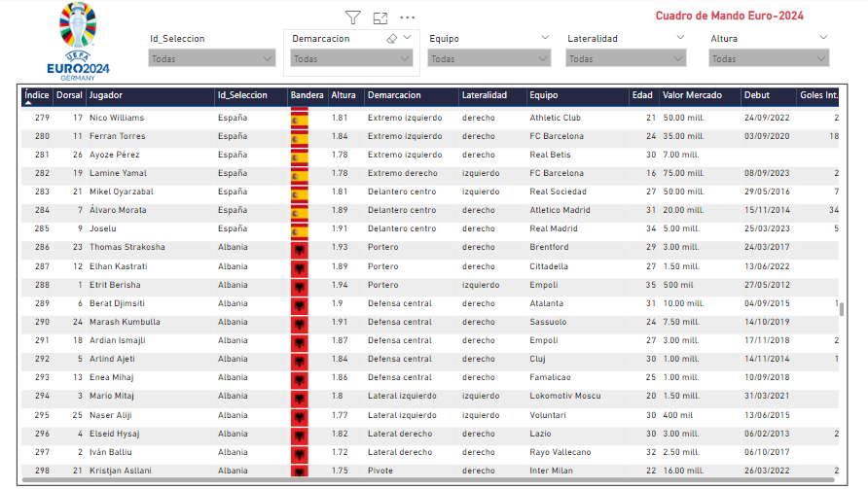Clear selections with Demarcacion eraser icon
This screenshot has height=489, width=868.
pos(392,39)
